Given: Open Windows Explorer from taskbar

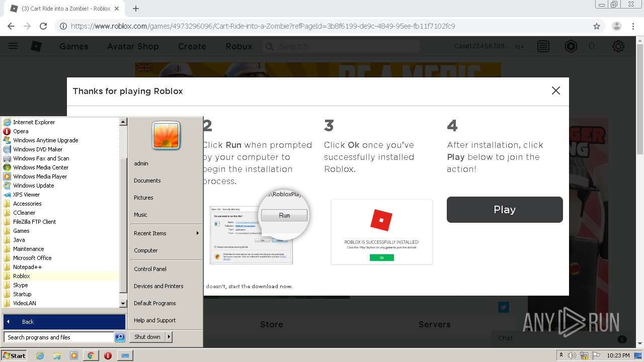Looking at the screenshot, I should click(57, 355).
